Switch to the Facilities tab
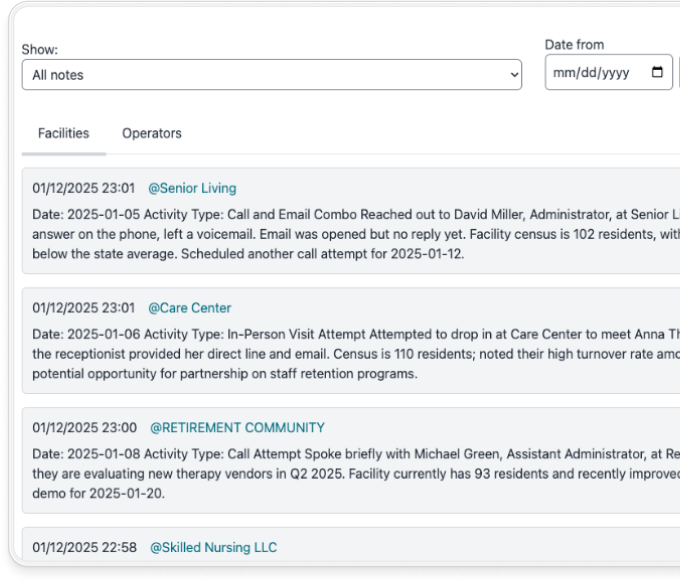This screenshot has height=582, width=680. point(63,133)
